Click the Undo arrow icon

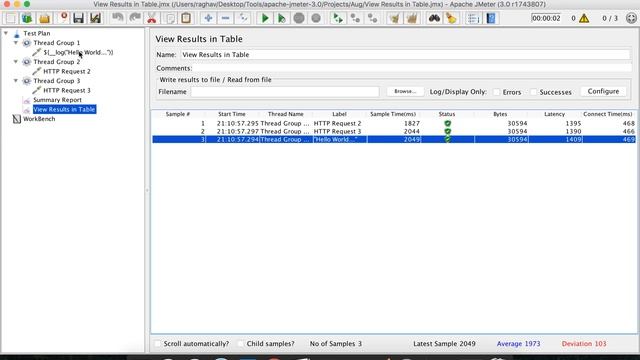click(x=118, y=18)
